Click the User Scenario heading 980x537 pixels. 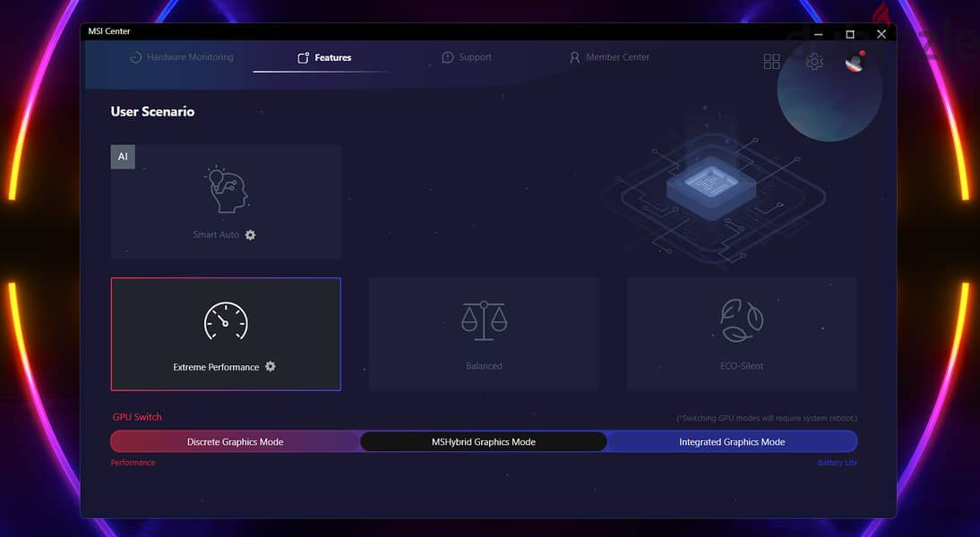pyautogui.click(x=152, y=111)
